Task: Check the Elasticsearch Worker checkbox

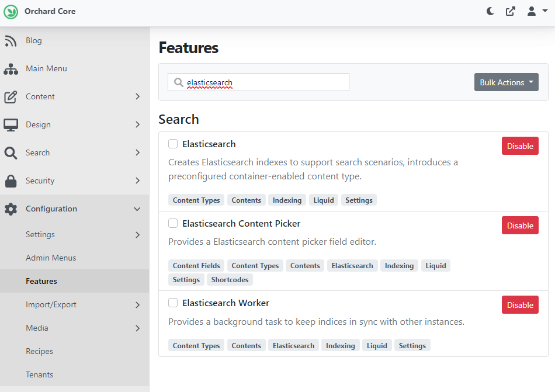Action: point(173,303)
